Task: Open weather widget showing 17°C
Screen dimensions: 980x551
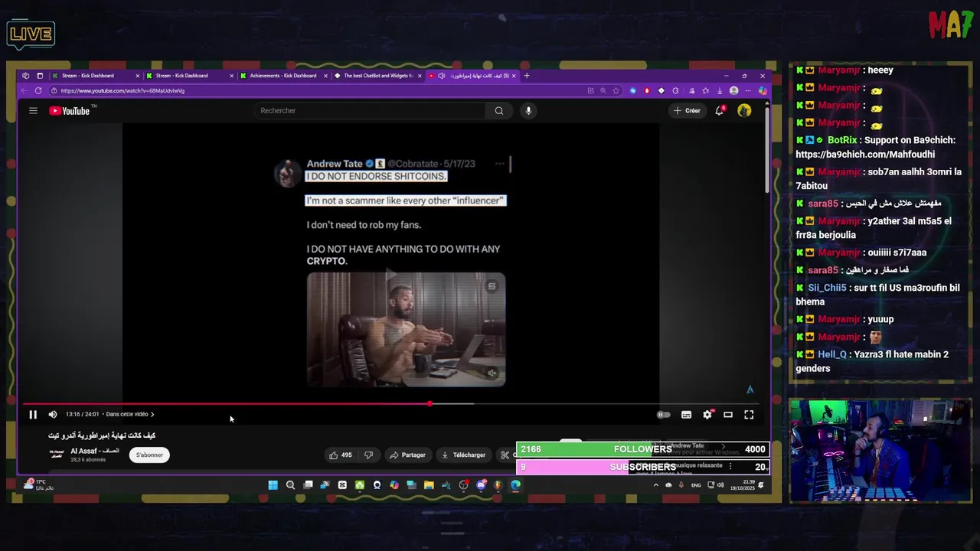Action: [39, 484]
